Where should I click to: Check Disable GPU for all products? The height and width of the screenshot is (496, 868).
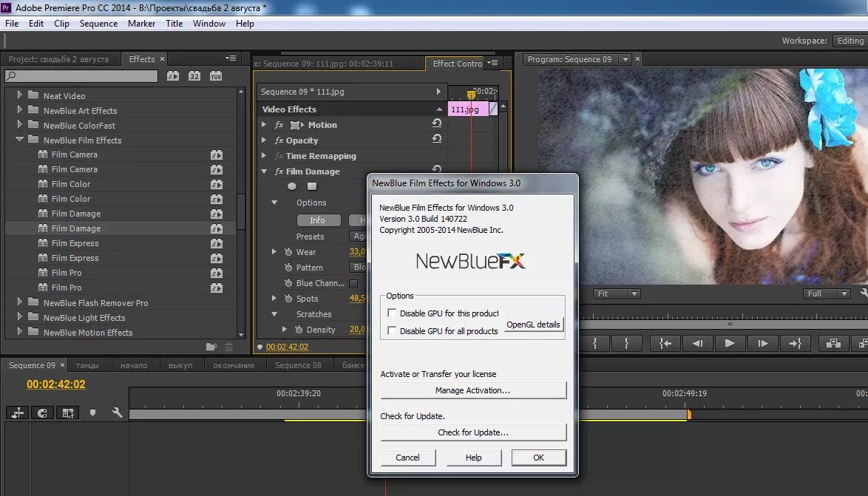click(392, 330)
